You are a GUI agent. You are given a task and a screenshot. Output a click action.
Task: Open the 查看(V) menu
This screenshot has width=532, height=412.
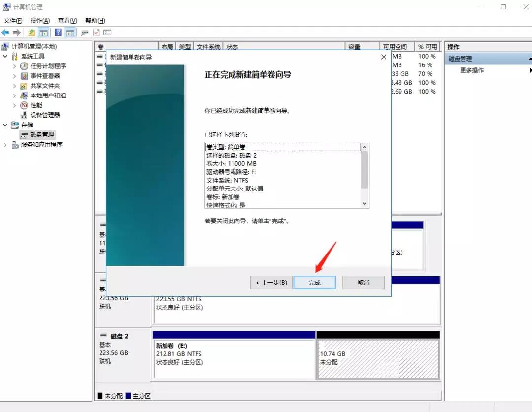click(67, 20)
